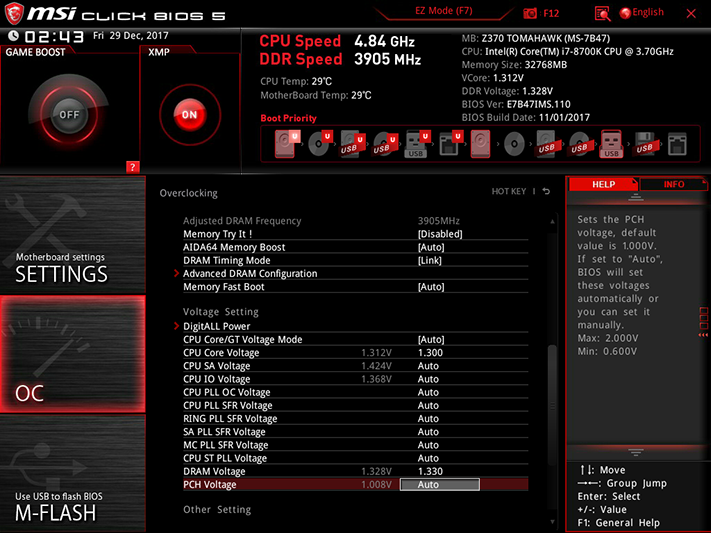Click the CPU Core Voltage 1.312V reading
The image size is (711, 533).
coord(376,353)
